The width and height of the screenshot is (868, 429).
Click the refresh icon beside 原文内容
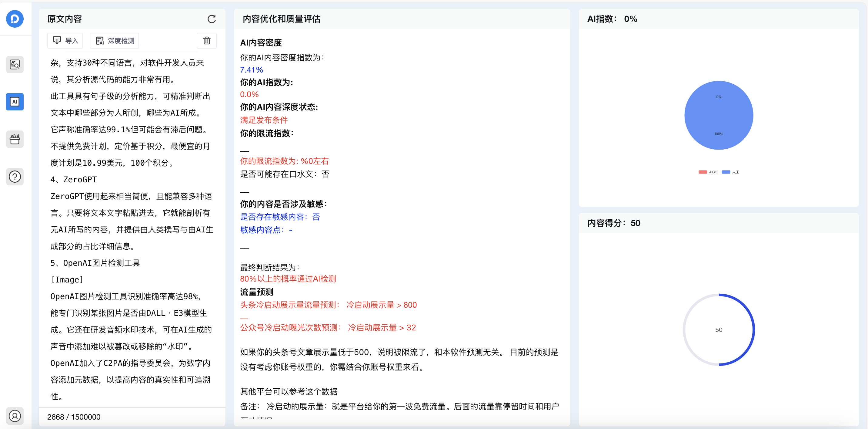tap(211, 19)
